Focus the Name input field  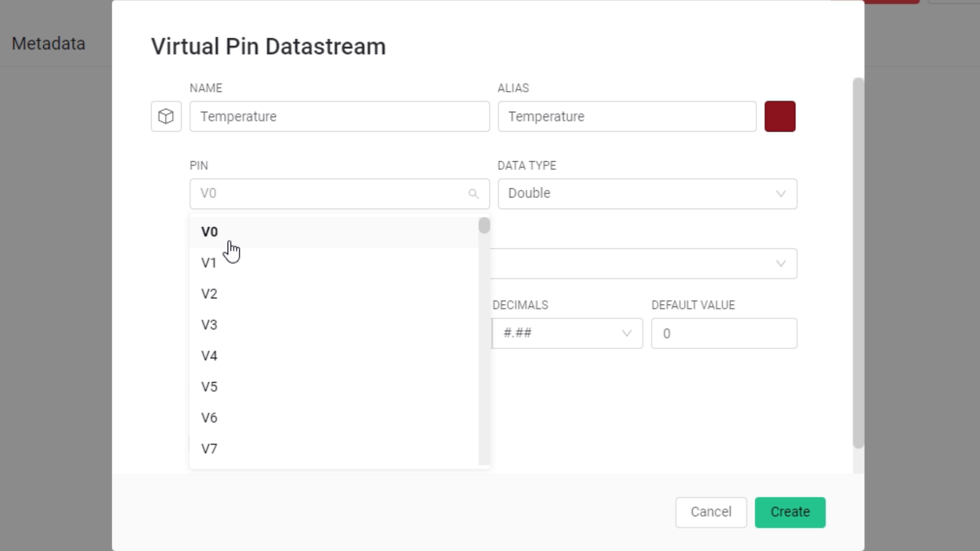click(339, 116)
